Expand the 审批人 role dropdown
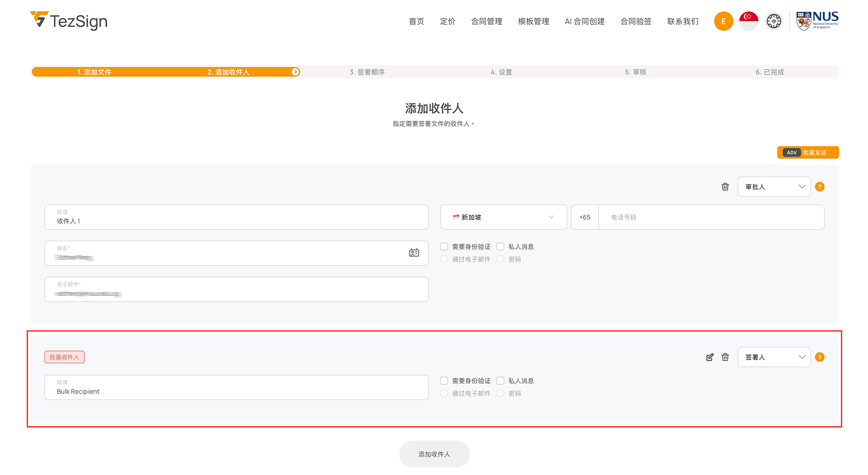This screenshot has width=868, height=475. [774, 187]
